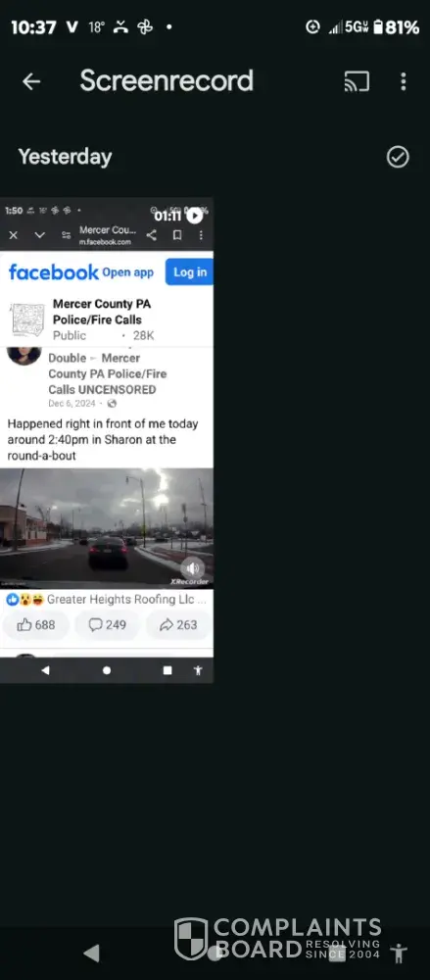Tap the play icon on video thumbnail
This screenshot has width=430, height=980.
pos(195,216)
